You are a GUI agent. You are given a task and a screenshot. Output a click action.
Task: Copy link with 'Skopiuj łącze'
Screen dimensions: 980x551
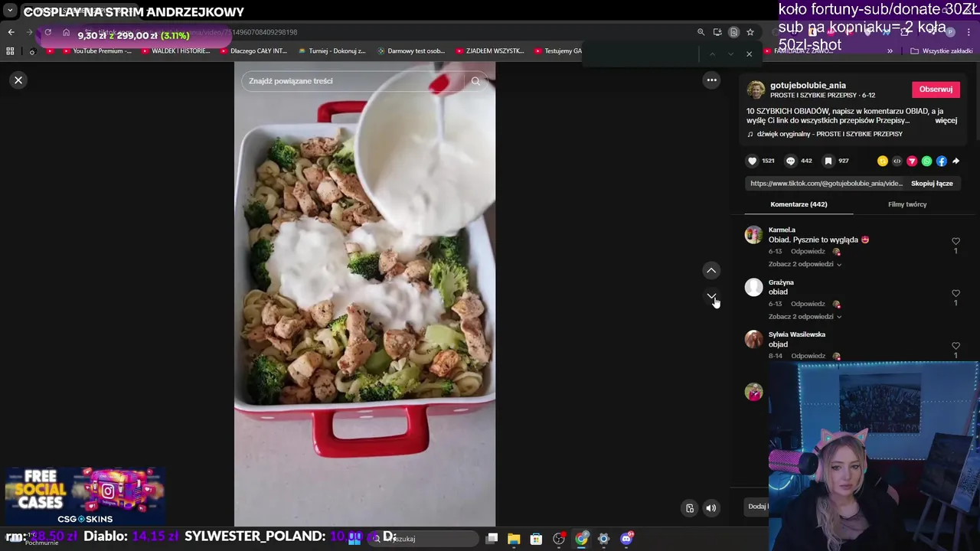pyautogui.click(x=932, y=184)
